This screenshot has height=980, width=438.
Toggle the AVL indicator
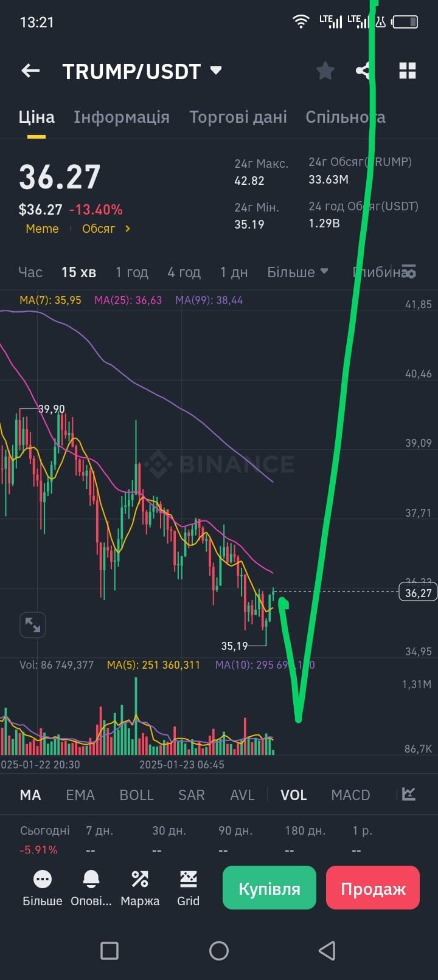pyautogui.click(x=242, y=795)
